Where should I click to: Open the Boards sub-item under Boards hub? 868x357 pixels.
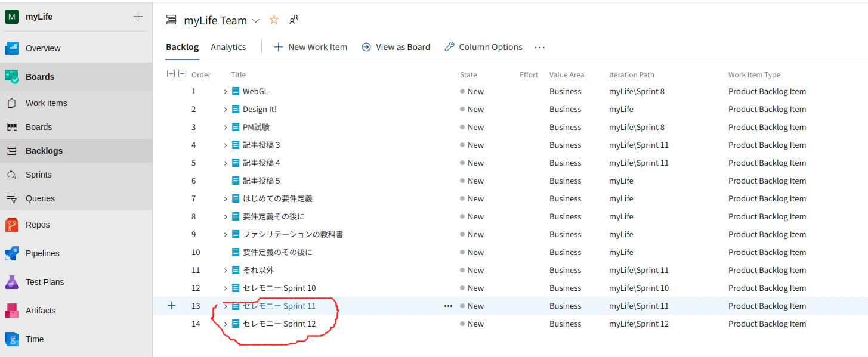pyautogui.click(x=39, y=127)
